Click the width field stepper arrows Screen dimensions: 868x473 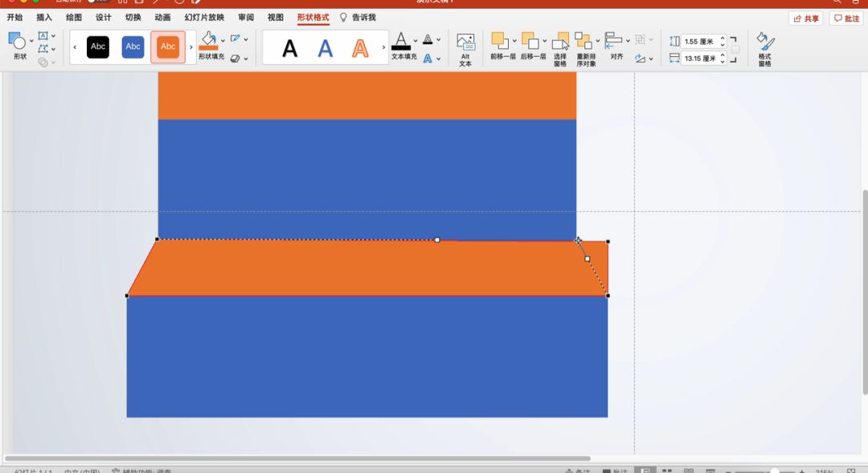point(723,58)
